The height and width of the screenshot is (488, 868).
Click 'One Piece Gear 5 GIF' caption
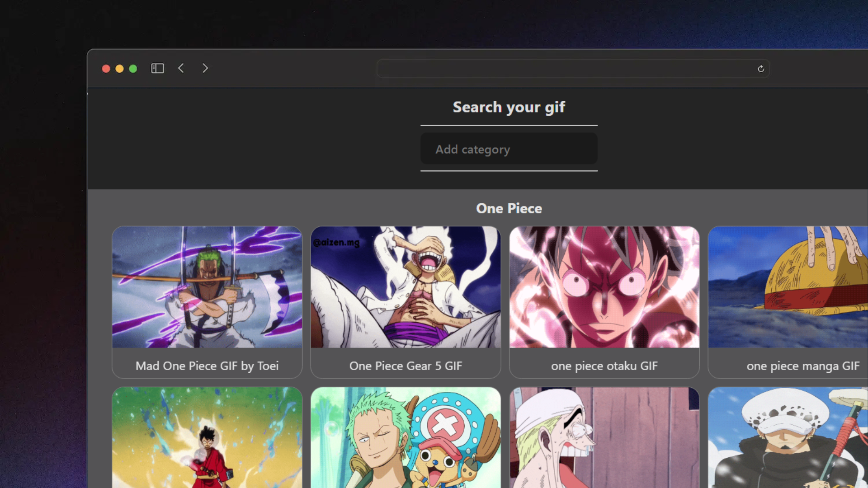(x=406, y=366)
